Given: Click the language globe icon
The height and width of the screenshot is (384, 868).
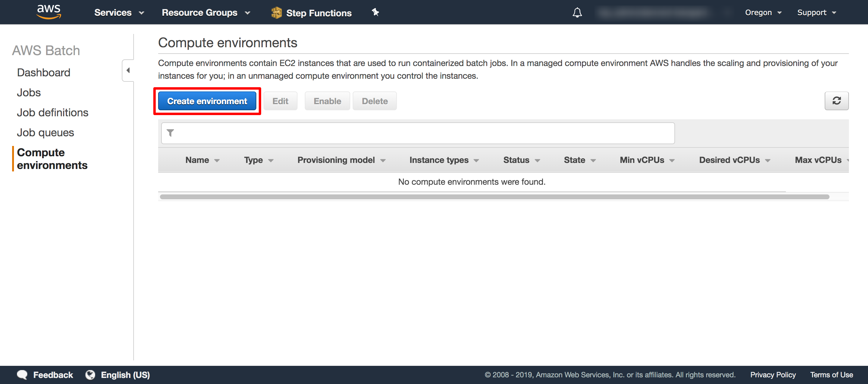Looking at the screenshot, I should tap(90, 375).
